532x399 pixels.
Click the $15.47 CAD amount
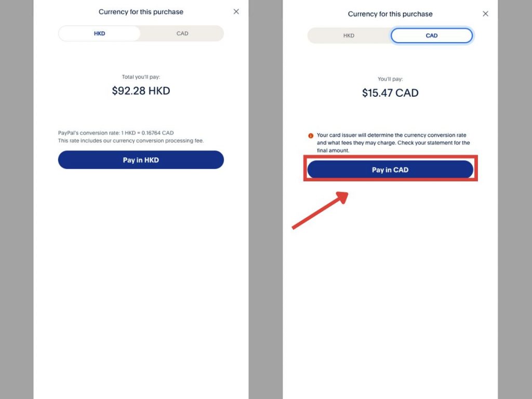[390, 93]
